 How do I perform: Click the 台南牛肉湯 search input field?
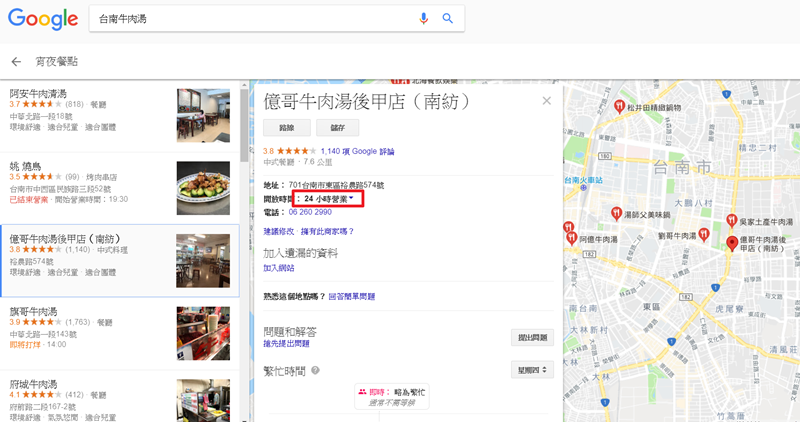point(250,19)
